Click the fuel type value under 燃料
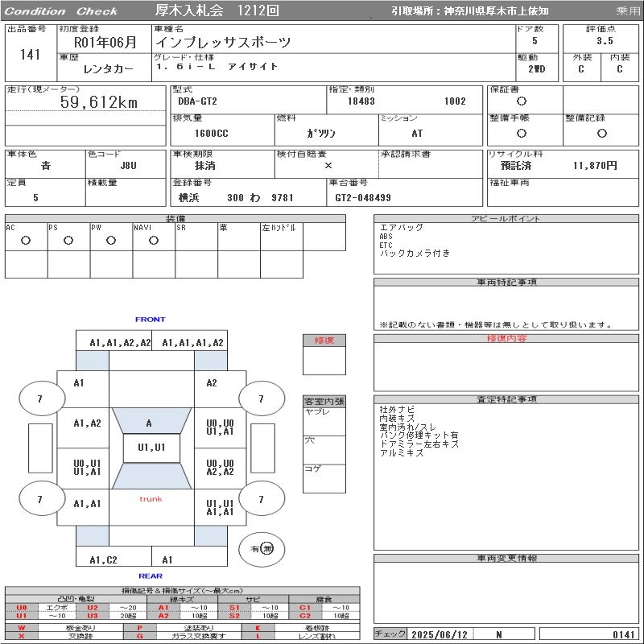The image size is (644, 644). (321, 133)
